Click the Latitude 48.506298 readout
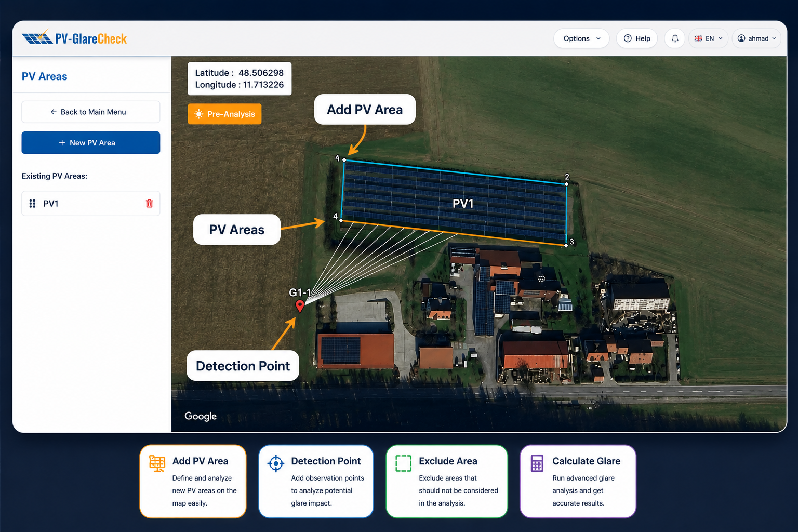The width and height of the screenshot is (798, 532). point(240,73)
